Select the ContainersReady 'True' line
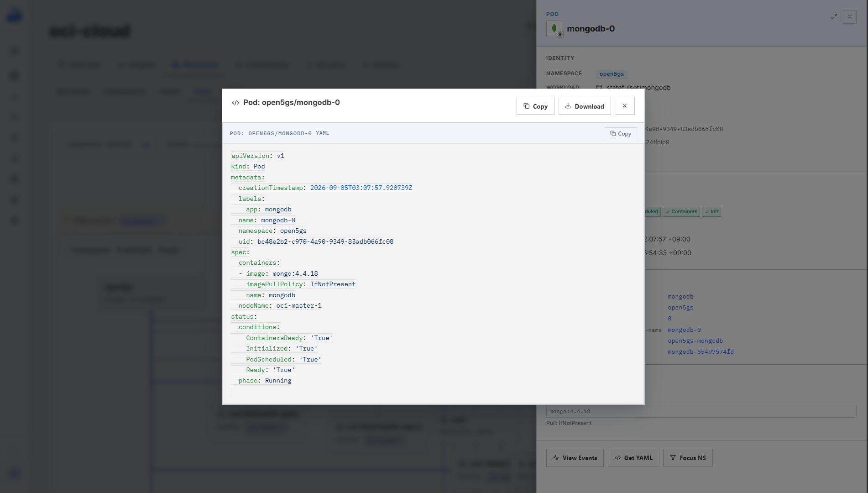 click(289, 338)
